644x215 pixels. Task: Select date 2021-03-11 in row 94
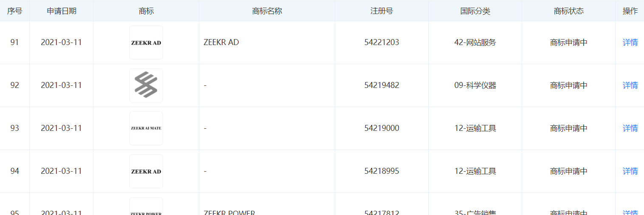[61, 171]
